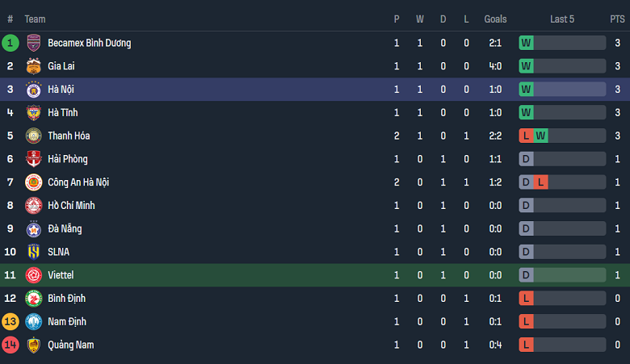The height and width of the screenshot is (364, 630).
Task: Sort table by PTS column header
Action: coord(617,19)
